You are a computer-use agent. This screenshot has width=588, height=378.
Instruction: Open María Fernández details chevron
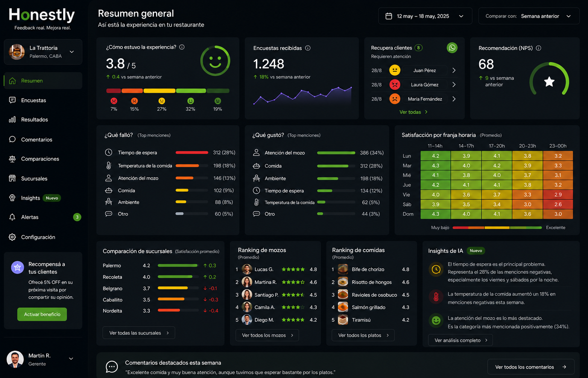[x=454, y=99]
